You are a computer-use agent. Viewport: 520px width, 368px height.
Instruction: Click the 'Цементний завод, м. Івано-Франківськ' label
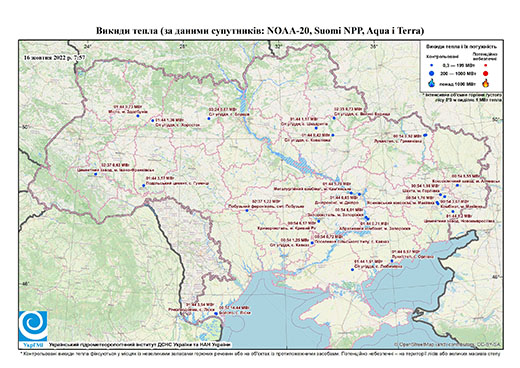coord(116,170)
